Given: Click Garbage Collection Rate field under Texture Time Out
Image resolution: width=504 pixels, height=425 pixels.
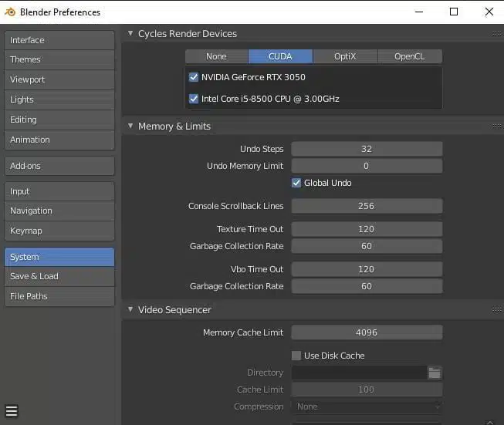Looking at the screenshot, I should (x=367, y=246).
